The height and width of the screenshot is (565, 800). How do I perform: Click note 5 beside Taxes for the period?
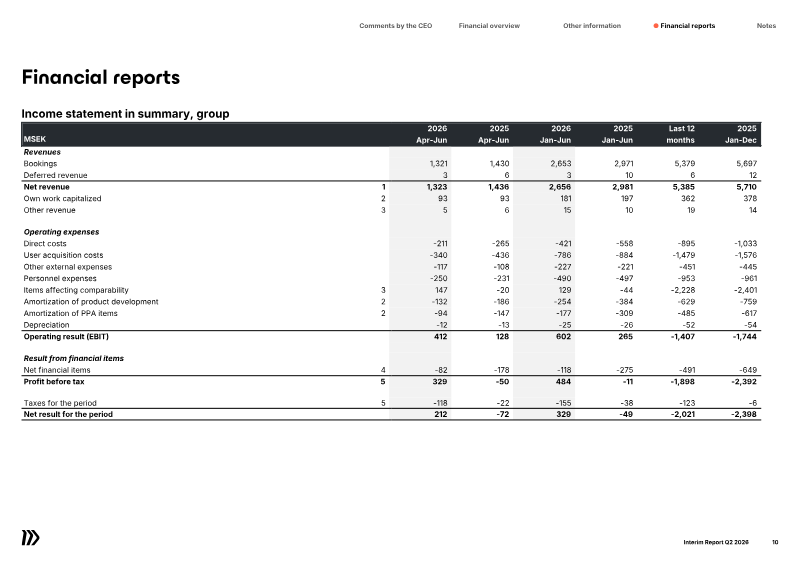[x=383, y=403]
